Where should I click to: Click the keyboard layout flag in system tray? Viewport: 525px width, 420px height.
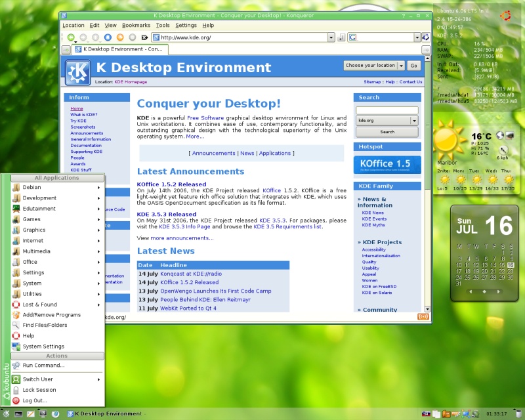click(x=426, y=414)
